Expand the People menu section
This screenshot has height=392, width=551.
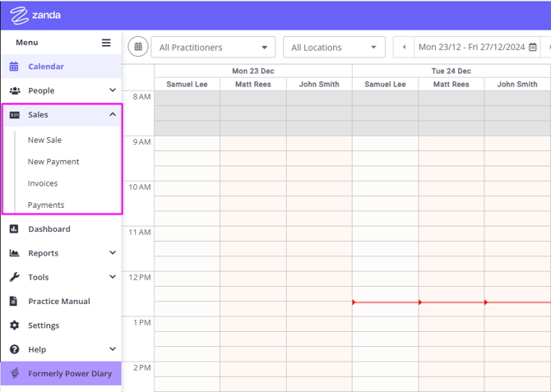(x=113, y=90)
